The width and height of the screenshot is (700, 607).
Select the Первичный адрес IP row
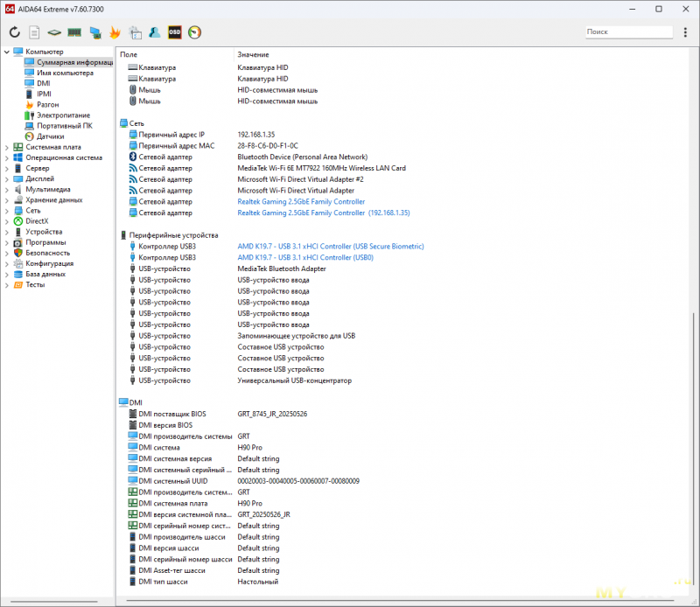point(402,135)
